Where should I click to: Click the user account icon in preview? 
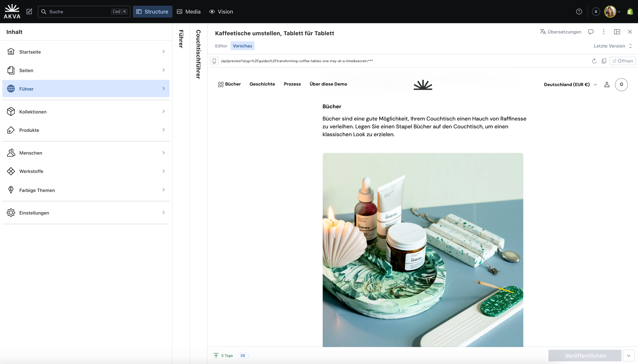[607, 84]
